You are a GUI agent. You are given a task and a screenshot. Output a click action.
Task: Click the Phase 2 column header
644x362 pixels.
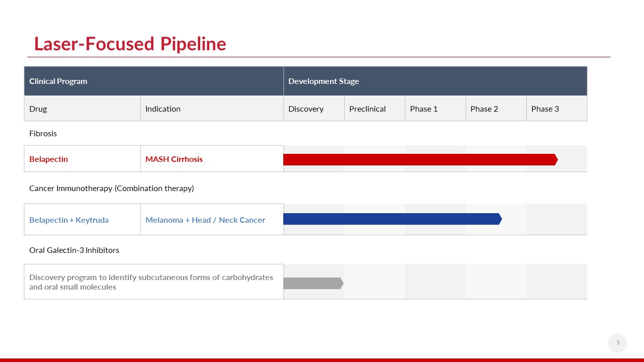(x=496, y=109)
